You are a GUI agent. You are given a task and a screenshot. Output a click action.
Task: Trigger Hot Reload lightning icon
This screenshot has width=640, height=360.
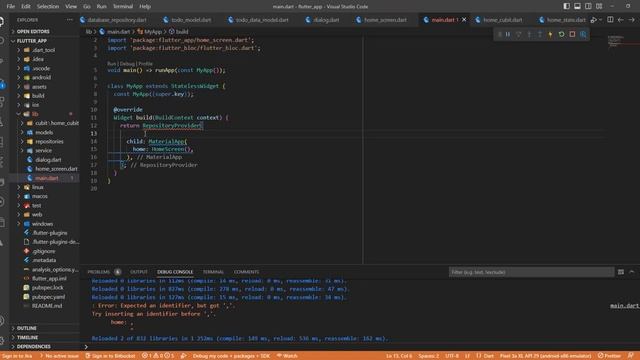(550, 34)
